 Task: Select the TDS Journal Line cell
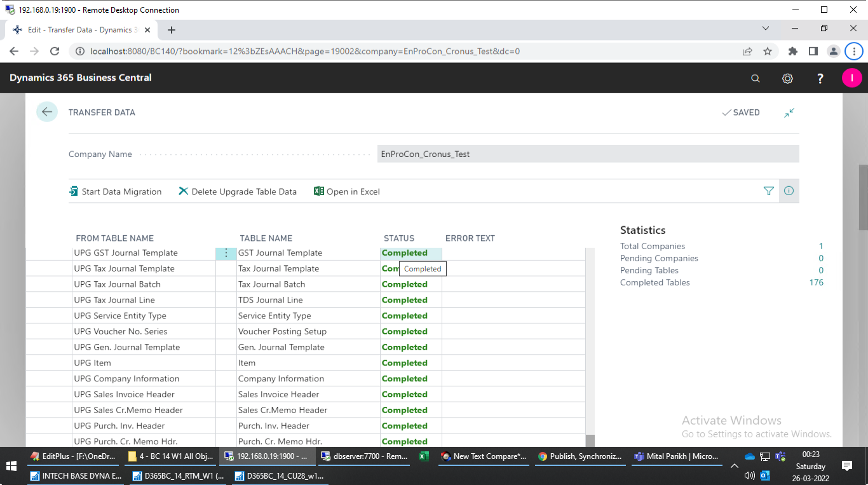(x=308, y=300)
